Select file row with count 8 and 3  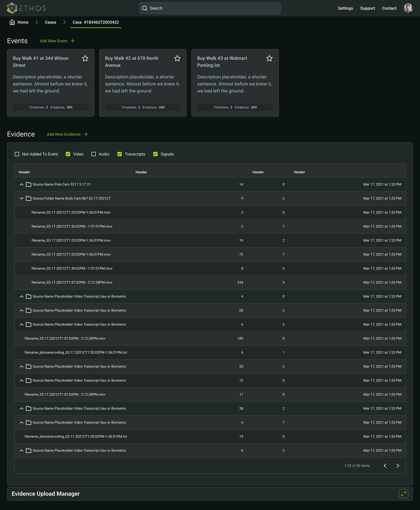tap(210, 268)
